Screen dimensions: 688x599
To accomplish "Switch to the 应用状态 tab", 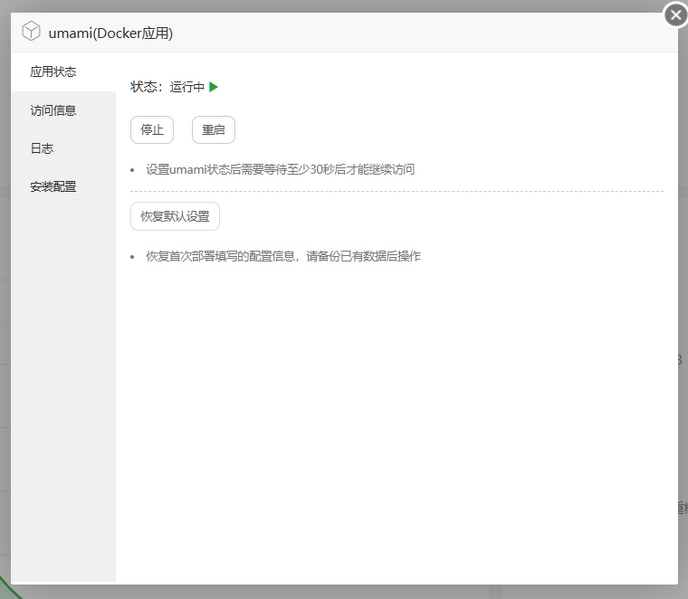I will point(54,72).
